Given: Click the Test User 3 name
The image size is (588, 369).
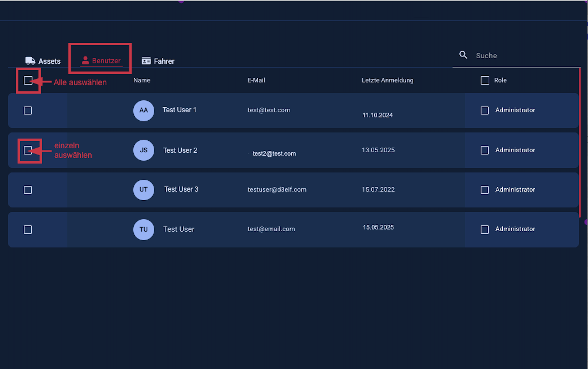Looking at the screenshot, I should pyautogui.click(x=181, y=189).
